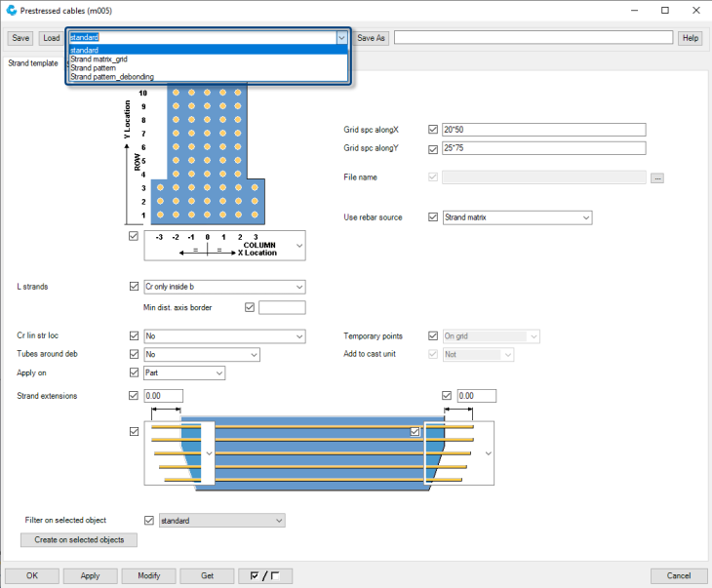Click the checkmark toggle all button
The height and width of the screenshot is (588, 712).
[265, 575]
